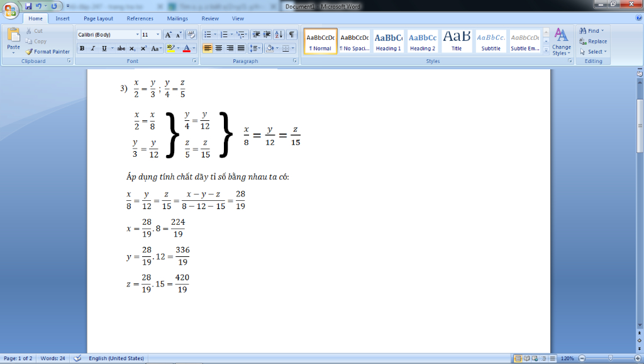
Task: Grow the font size
Action: pos(168,35)
